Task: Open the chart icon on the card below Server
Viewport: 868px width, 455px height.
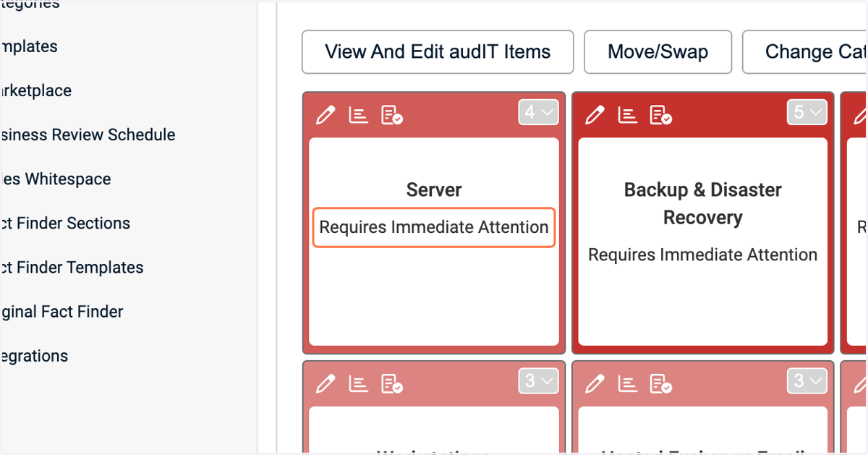Action: point(359,383)
